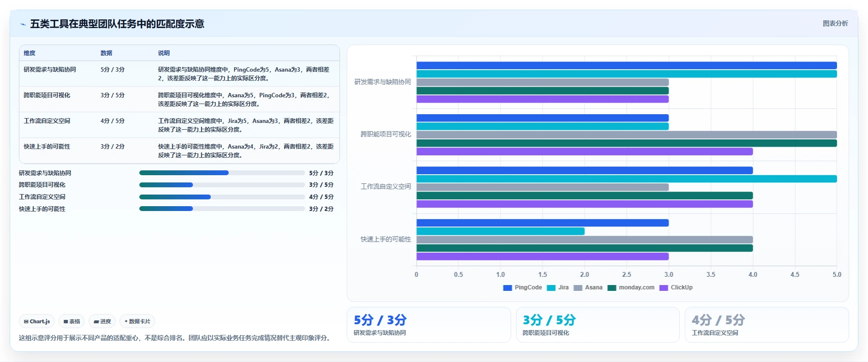Click the footnote text starting 这组示意评分
The width and height of the screenshot is (868, 362).
(175, 338)
